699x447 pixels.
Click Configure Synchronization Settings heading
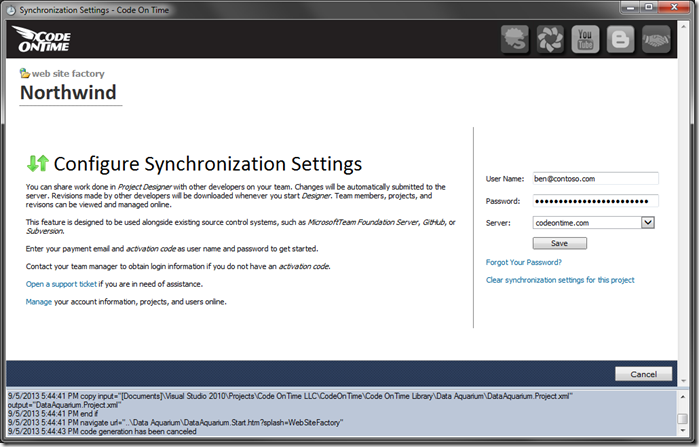point(208,164)
